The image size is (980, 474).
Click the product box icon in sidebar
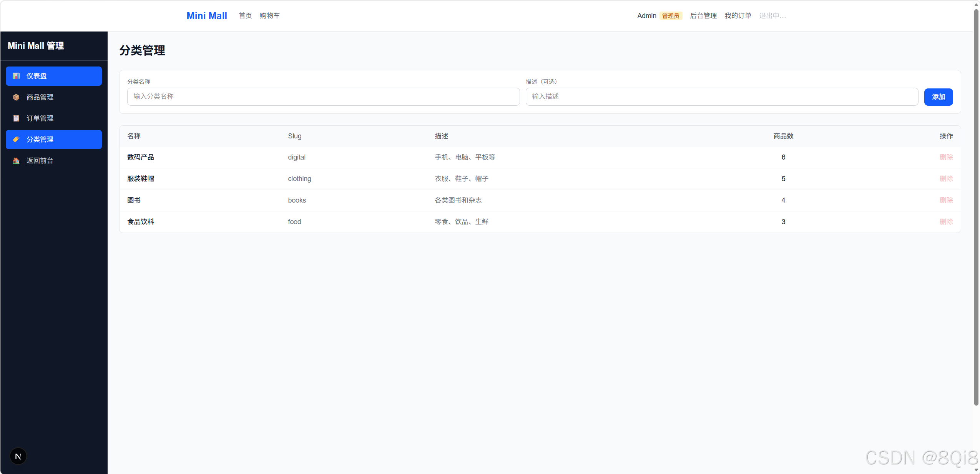[16, 97]
